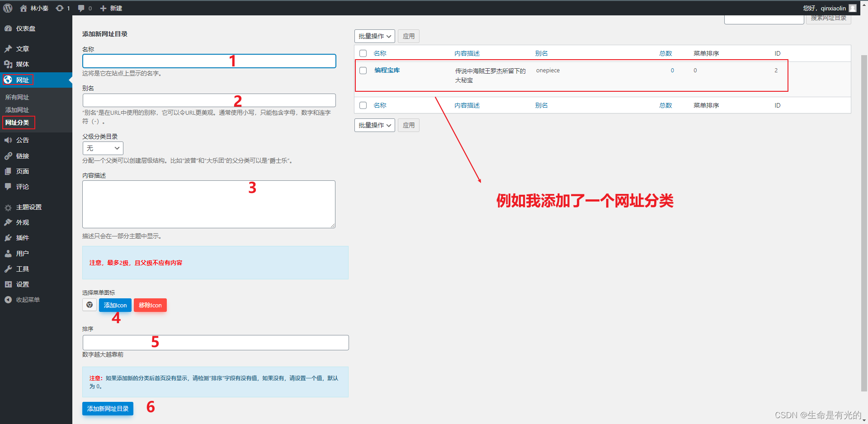Open 网址分类 submenu item

(x=17, y=122)
